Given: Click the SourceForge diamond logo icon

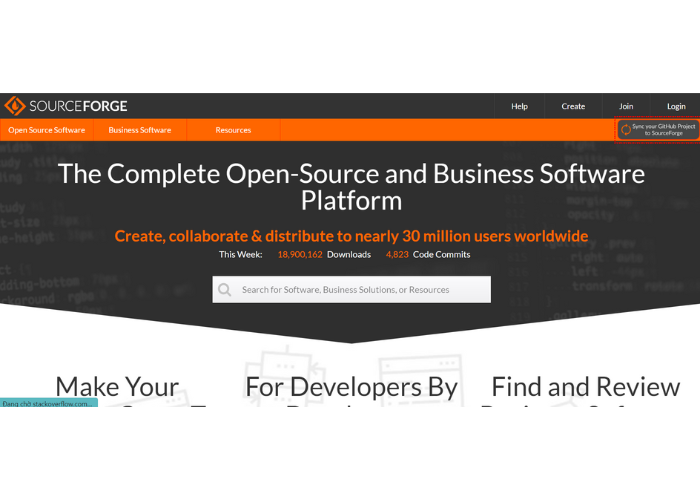Looking at the screenshot, I should pyautogui.click(x=15, y=106).
